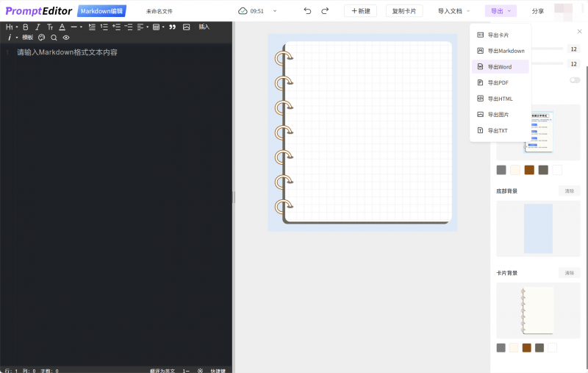This screenshot has width=588, height=373.
Task: Open the 导入文档 dropdown
Action: pyautogui.click(x=453, y=11)
